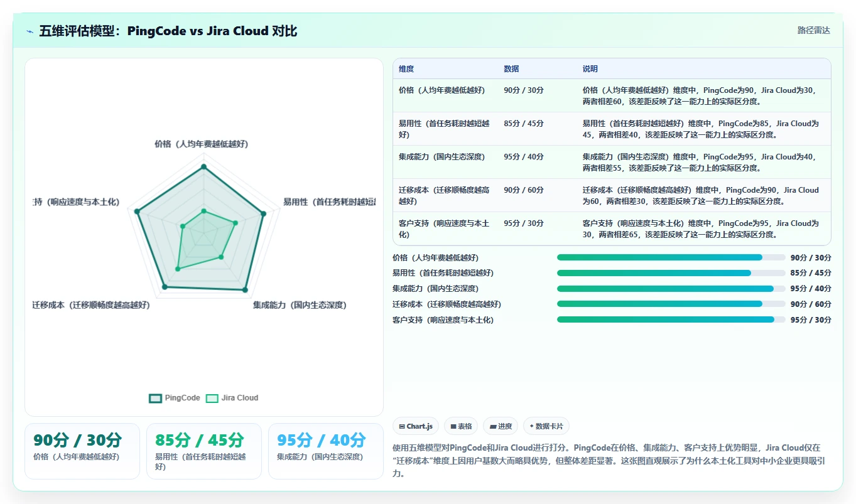Click the PingCode data point on 价格 axis
Screen dimensions: 856x504
click(203, 167)
